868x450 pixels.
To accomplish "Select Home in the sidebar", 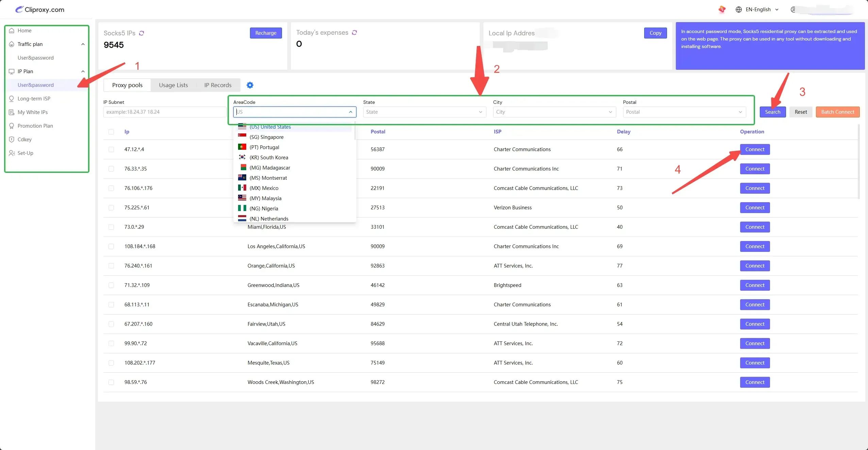I will pos(24,30).
